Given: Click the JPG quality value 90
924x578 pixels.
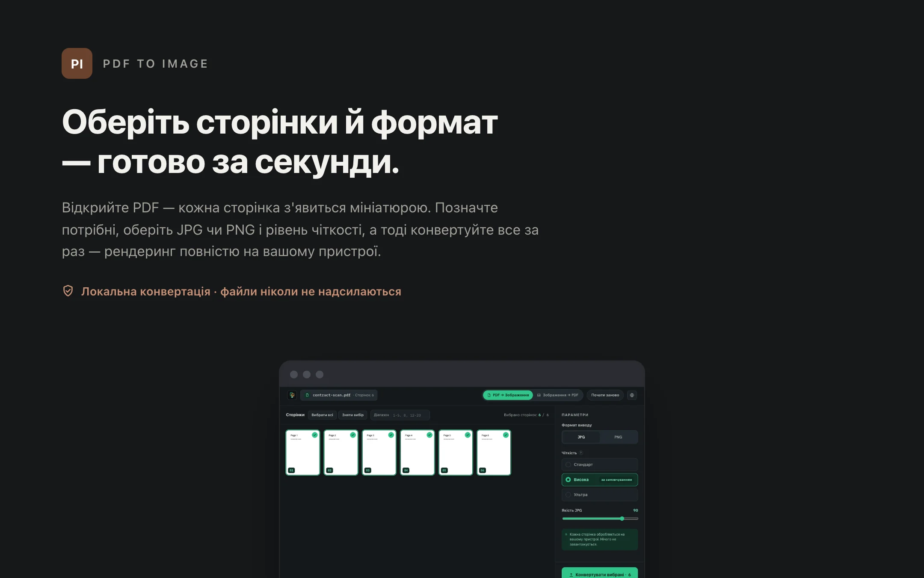Looking at the screenshot, I should click(636, 510).
